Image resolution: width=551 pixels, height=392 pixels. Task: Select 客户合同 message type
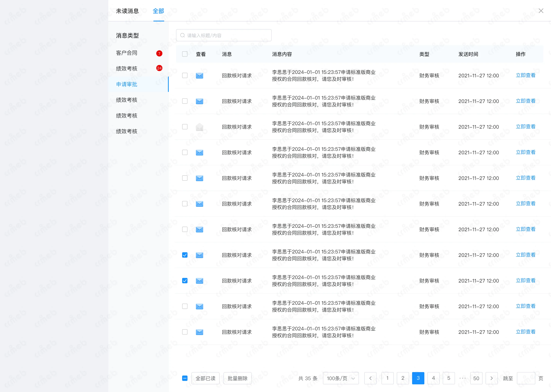click(x=139, y=53)
